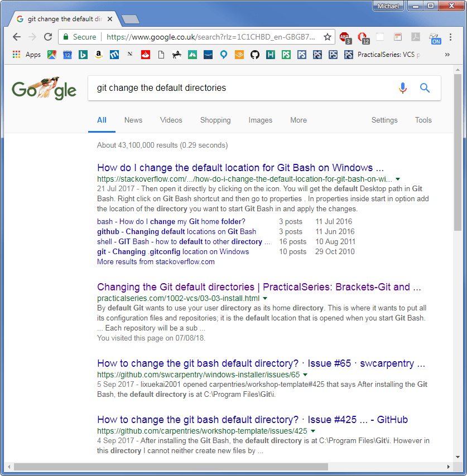
Task: Open the More search categories menu
Action: tap(299, 120)
